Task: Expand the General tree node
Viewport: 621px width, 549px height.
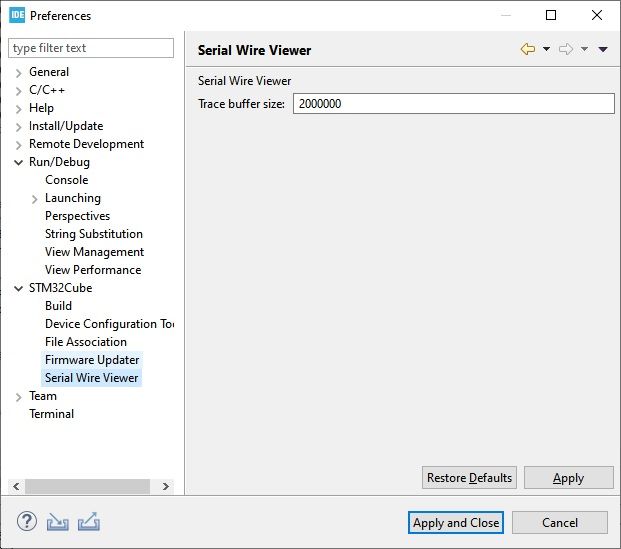Action: [19, 73]
